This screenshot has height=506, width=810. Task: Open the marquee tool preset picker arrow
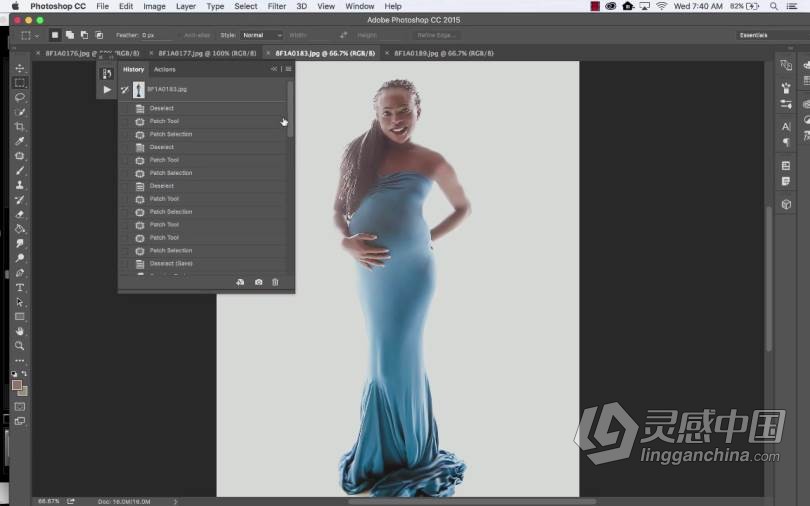(36, 36)
